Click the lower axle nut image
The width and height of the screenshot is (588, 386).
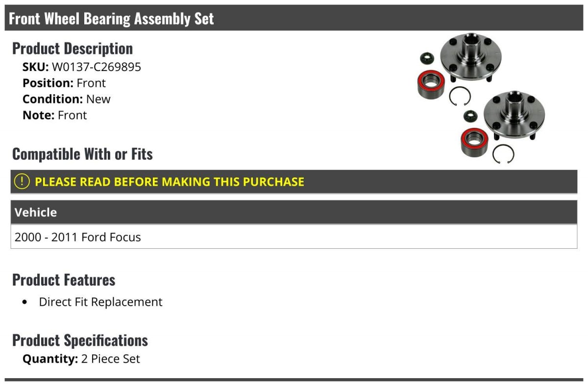point(471,118)
